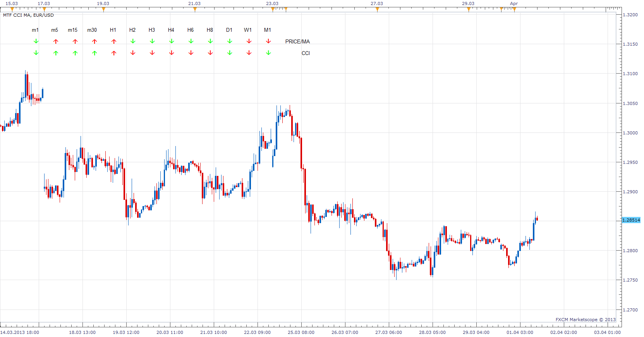Click the PRICE/MA arrow under D1
The height and width of the screenshot is (337, 644).
coord(230,41)
